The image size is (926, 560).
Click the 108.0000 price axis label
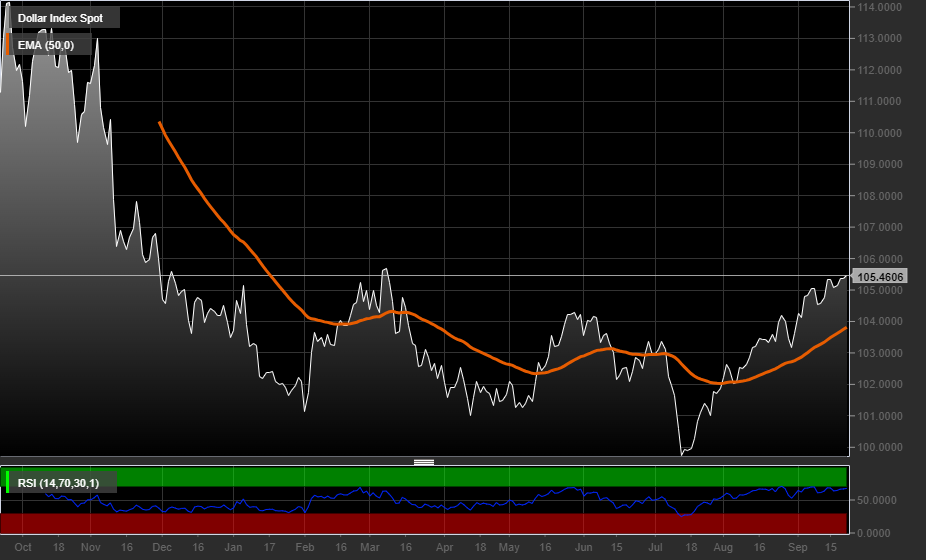(x=879, y=196)
